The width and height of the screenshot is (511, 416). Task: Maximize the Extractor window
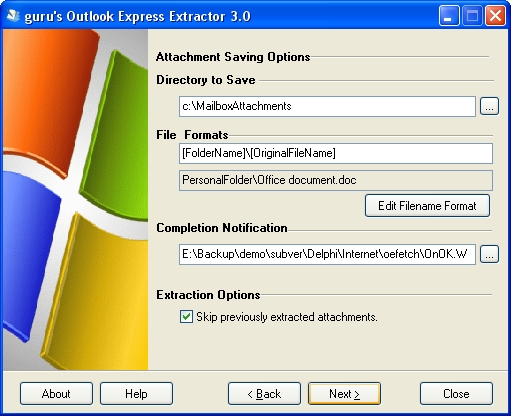click(472, 16)
